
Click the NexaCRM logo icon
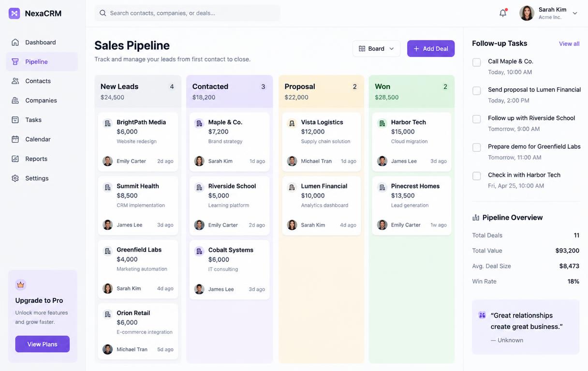pos(15,14)
